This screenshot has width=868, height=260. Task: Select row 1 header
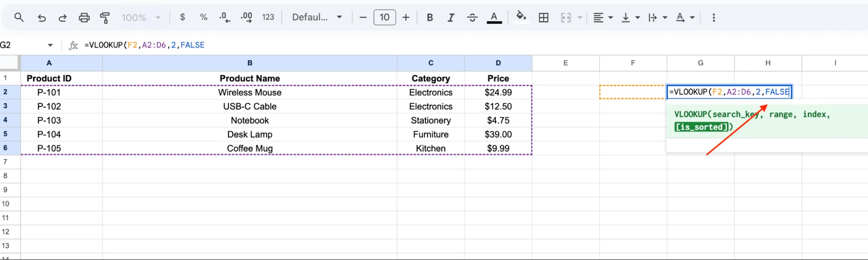click(10, 78)
